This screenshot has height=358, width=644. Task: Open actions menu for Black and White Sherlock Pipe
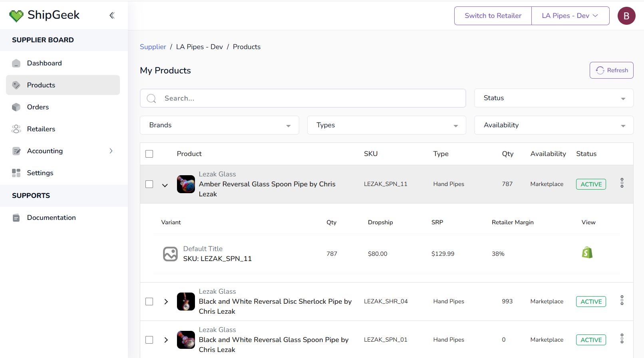point(622,301)
